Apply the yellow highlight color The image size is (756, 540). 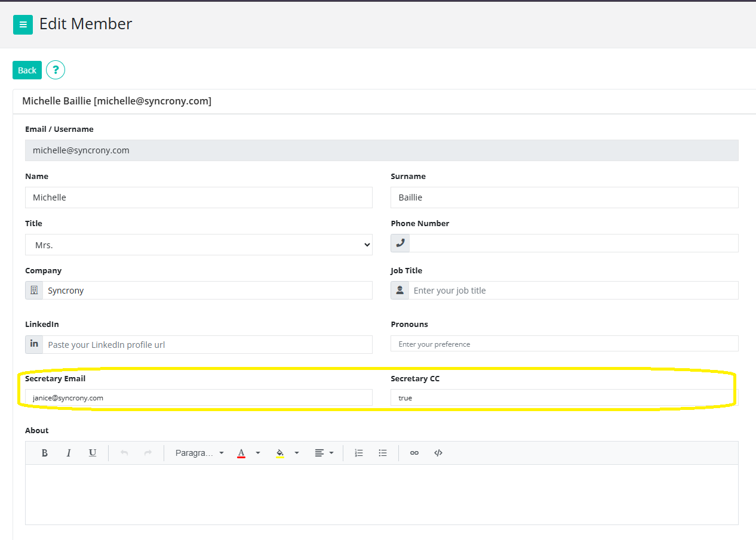280,453
